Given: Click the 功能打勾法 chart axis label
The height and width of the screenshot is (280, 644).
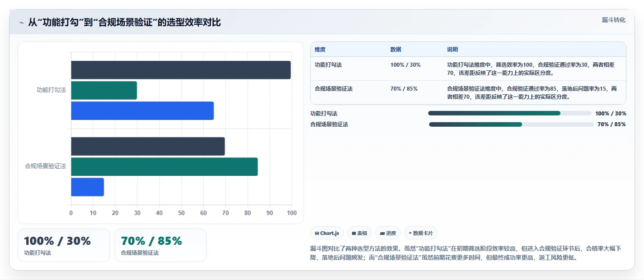Looking at the screenshot, I should (51, 90).
